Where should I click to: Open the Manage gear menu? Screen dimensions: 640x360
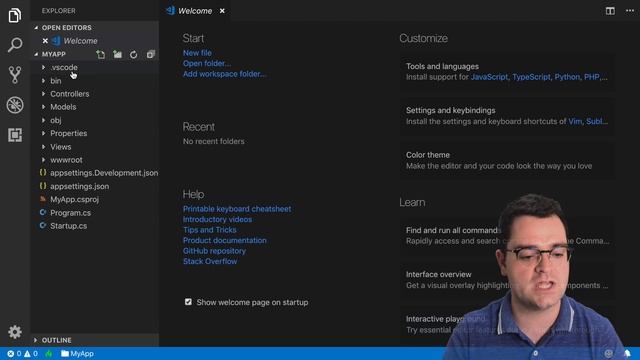[15, 332]
